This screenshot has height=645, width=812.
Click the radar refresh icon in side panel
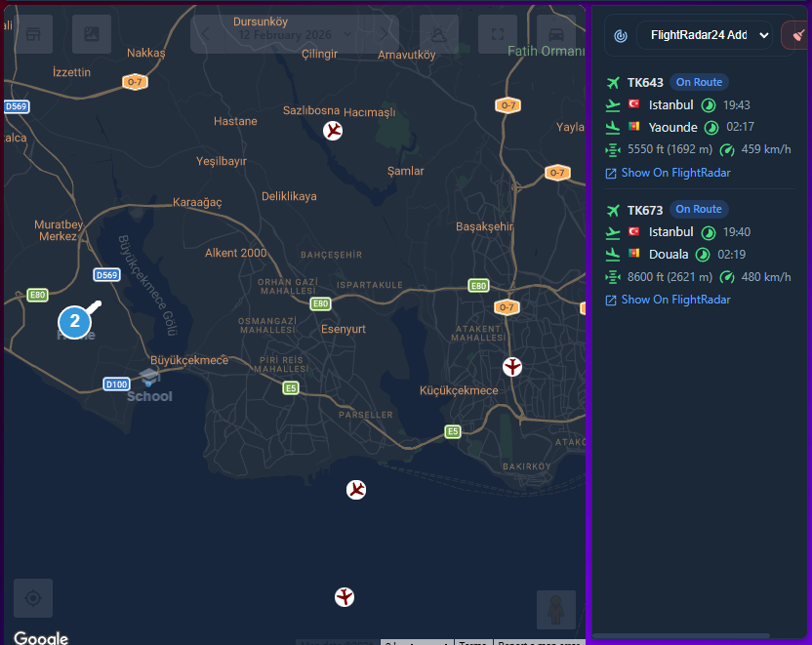[x=621, y=36]
